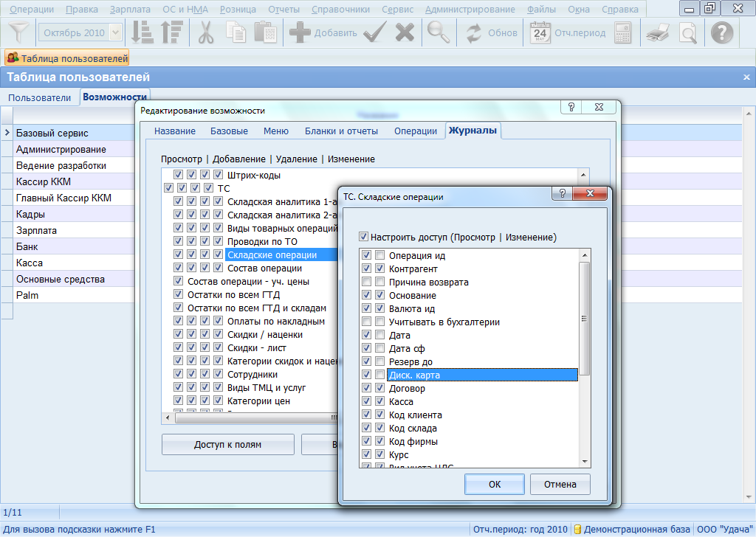Click the printer icon

[x=657, y=32]
